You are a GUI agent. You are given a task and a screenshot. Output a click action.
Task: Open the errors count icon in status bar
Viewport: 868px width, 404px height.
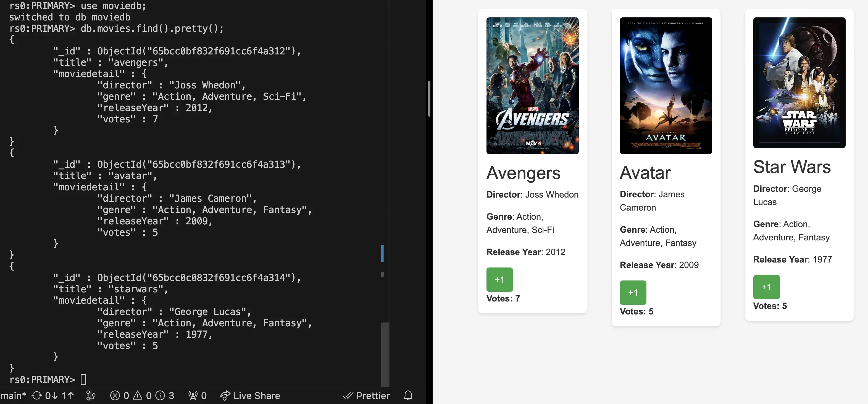click(x=120, y=396)
